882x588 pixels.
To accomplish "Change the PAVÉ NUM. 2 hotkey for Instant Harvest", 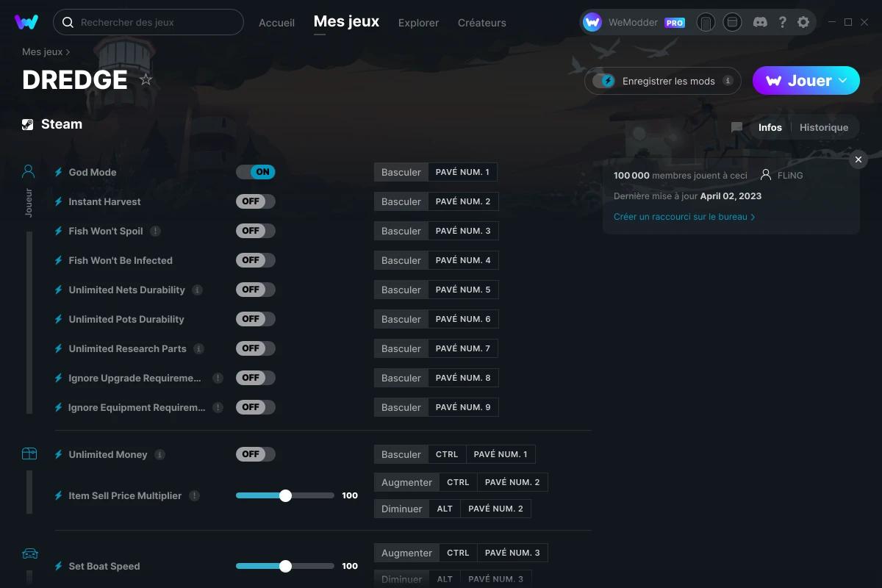I will pyautogui.click(x=463, y=201).
